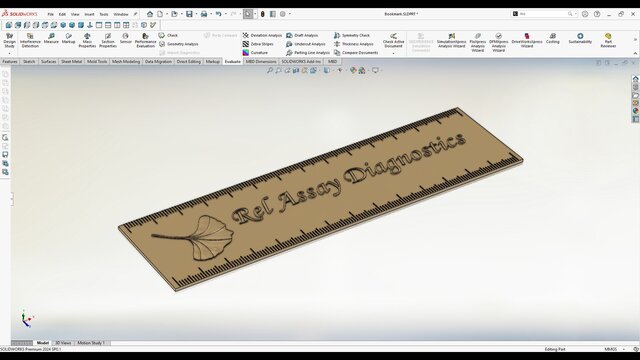Image resolution: width=640 pixels, height=360 pixels.
Task: Open Thickness Analysis
Action: [353, 44]
